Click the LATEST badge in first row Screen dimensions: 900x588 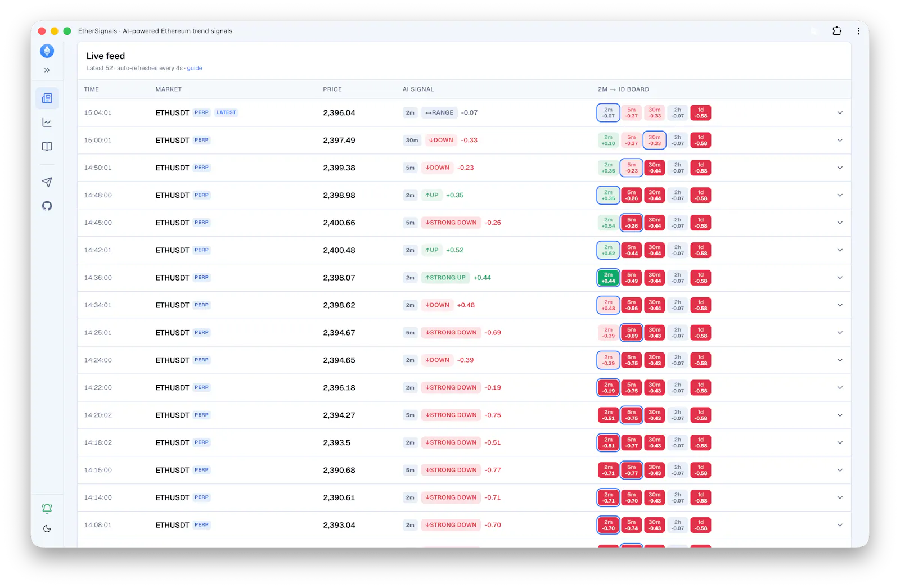coord(226,112)
